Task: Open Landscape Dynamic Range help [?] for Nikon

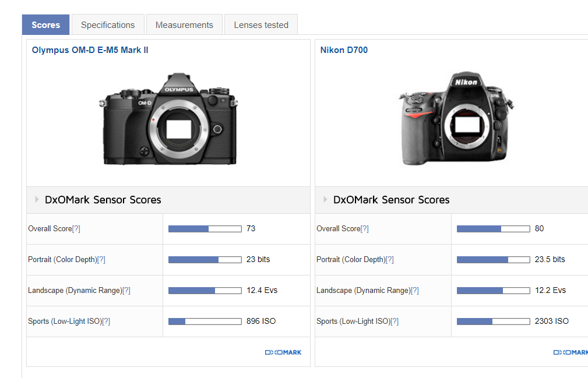Action: coord(415,290)
